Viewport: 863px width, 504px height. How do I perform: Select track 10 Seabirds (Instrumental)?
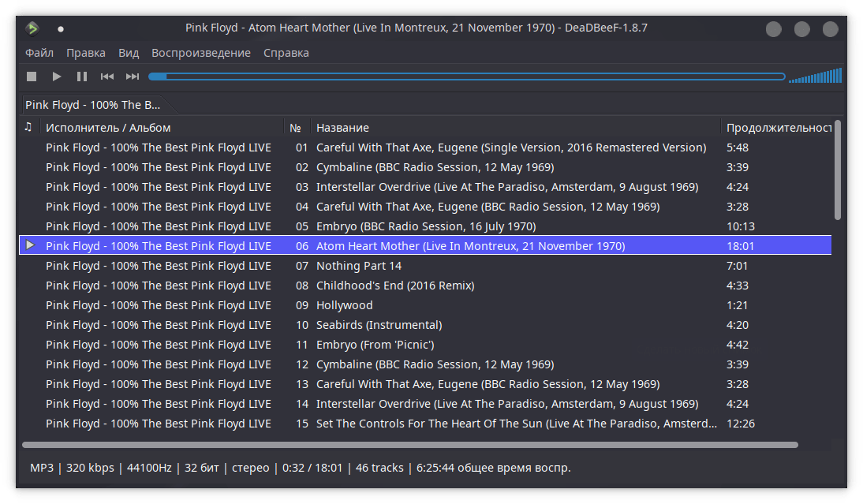pyautogui.click(x=425, y=325)
